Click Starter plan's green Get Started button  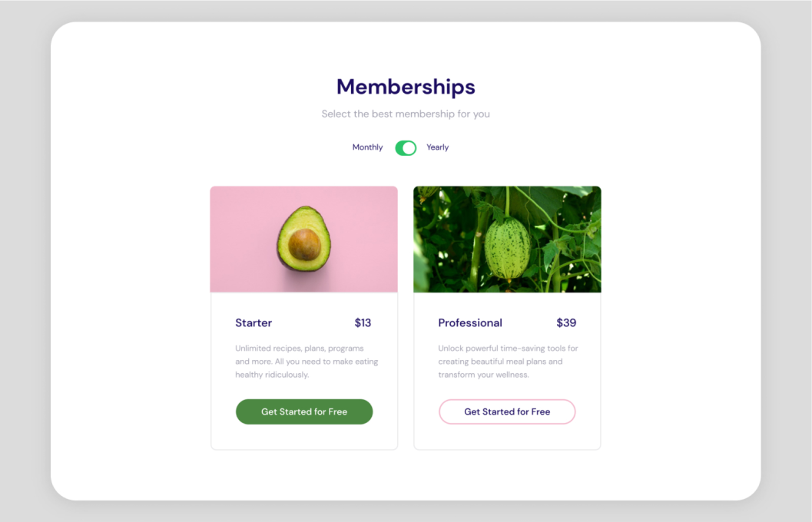(304, 411)
